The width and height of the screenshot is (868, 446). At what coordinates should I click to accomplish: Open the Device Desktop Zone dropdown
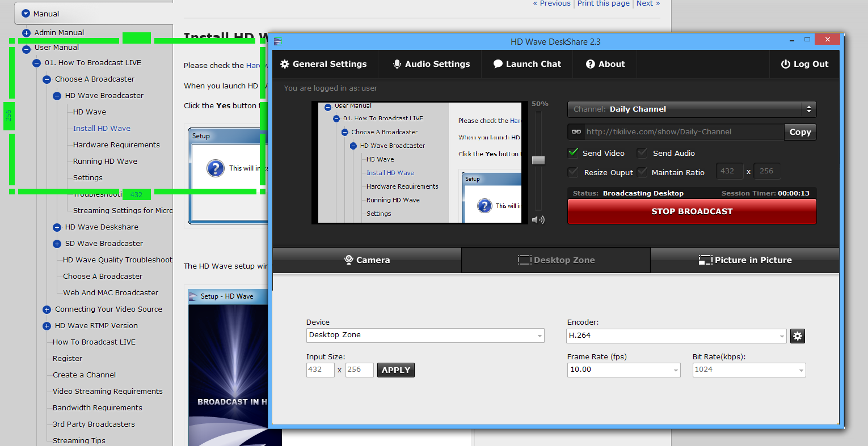425,335
